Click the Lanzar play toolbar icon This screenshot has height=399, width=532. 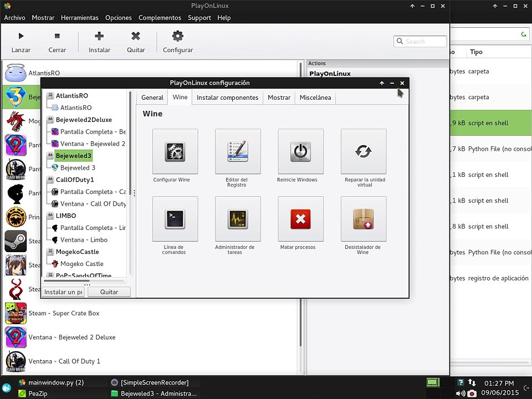pos(21,36)
